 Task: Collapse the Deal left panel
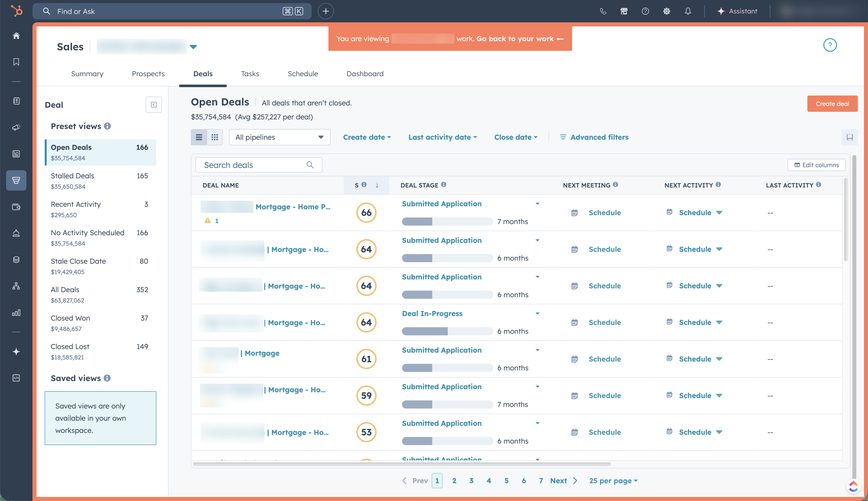click(x=154, y=104)
